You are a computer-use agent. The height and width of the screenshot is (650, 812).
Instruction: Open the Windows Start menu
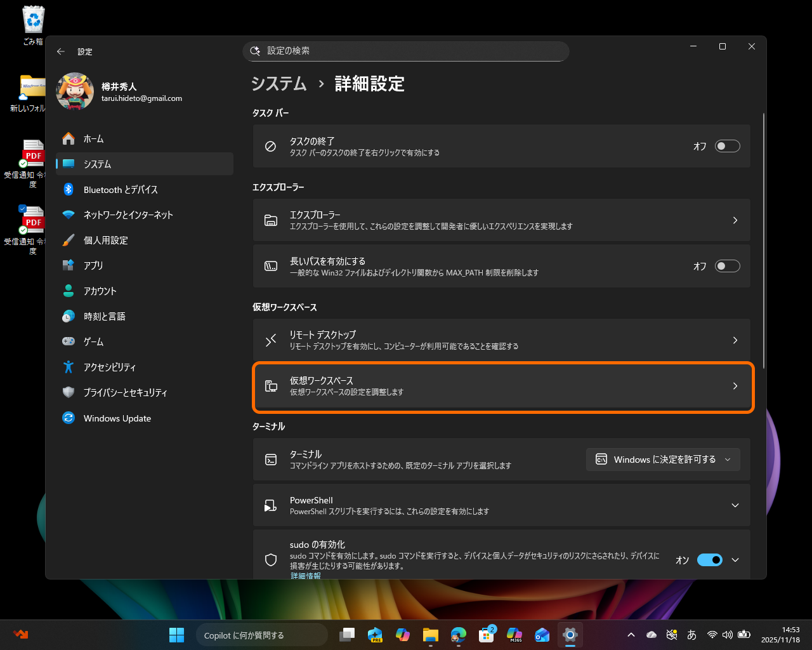tap(176, 635)
